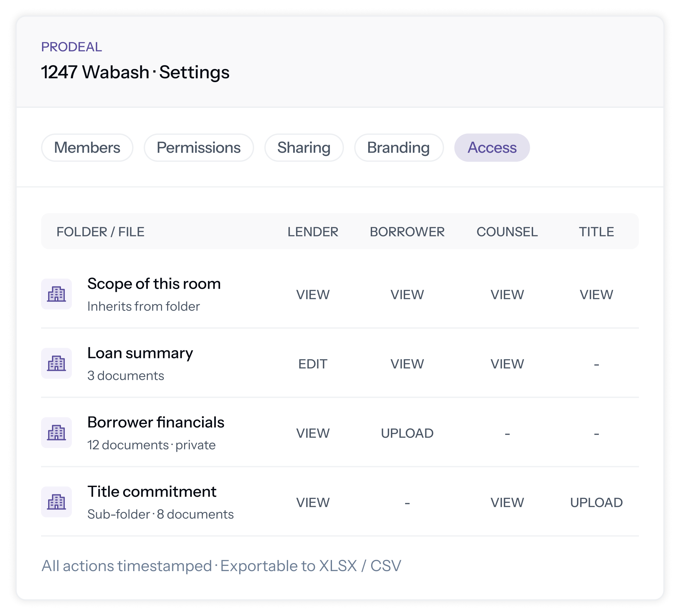Change Title UPLOAD permission on Title commitment
Viewport: 680px width, 616px height.
pos(596,503)
